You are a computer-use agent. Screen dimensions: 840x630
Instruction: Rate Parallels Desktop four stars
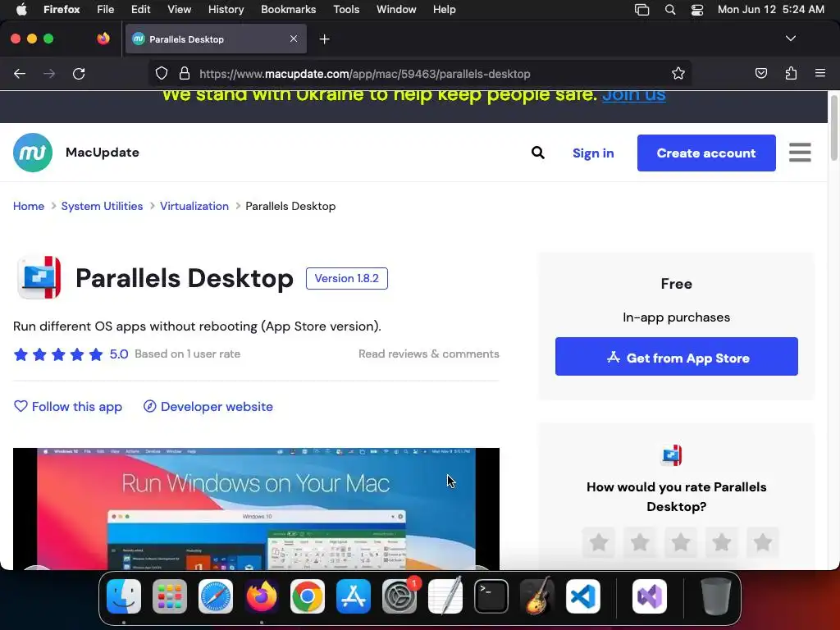[x=722, y=542]
